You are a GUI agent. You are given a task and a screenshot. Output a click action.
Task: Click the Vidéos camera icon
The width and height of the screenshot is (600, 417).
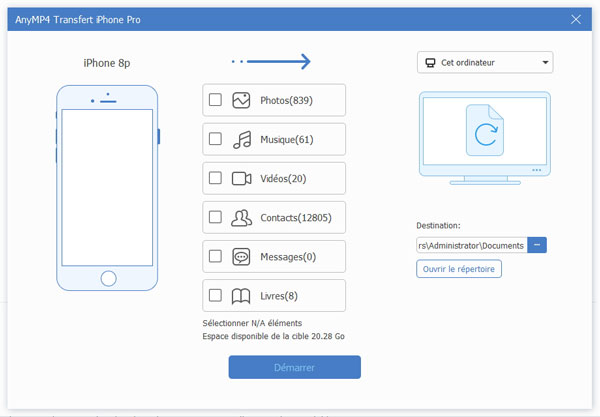point(241,178)
